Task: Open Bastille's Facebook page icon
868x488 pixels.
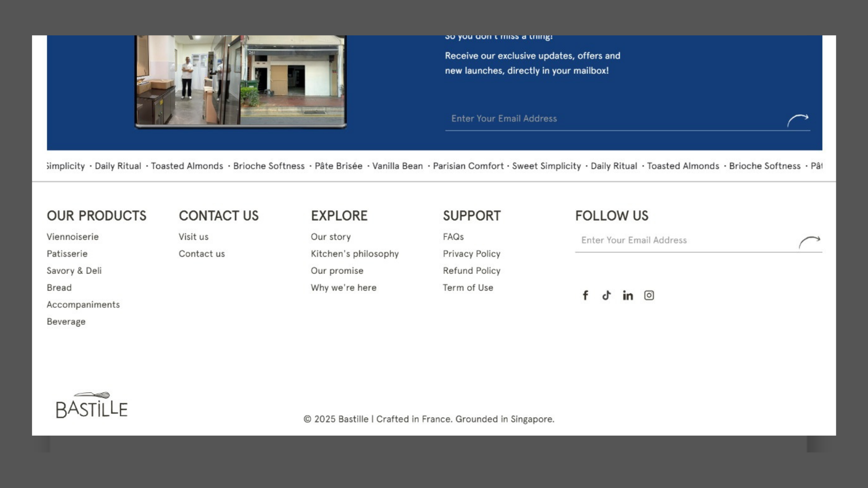Action: click(x=585, y=296)
